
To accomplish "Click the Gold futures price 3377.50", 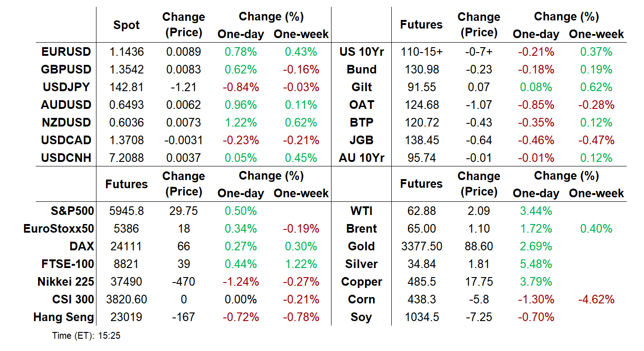I will tap(421, 246).
